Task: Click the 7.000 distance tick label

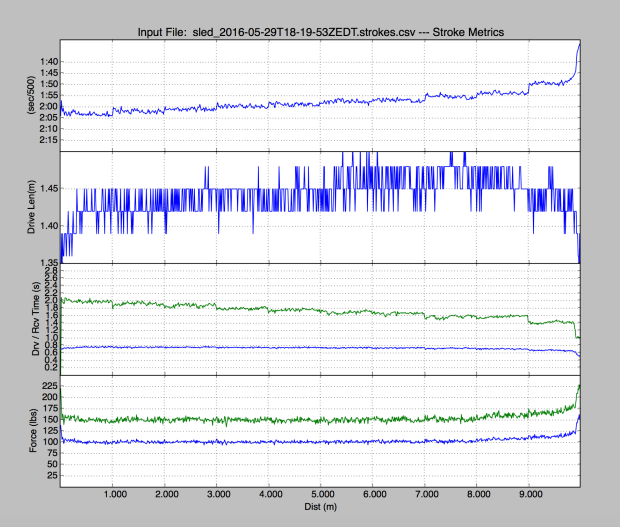Action: [424, 495]
